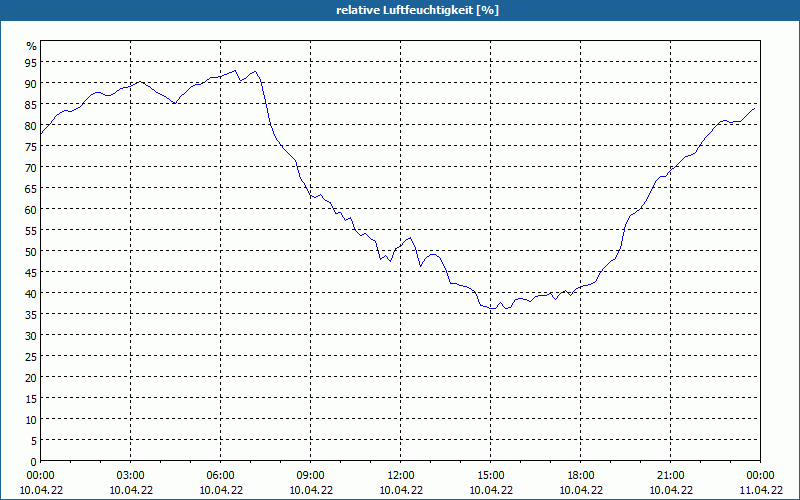Select the y-axis label "35"
Screen dimensions: 800x500
[x=32, y=314]
